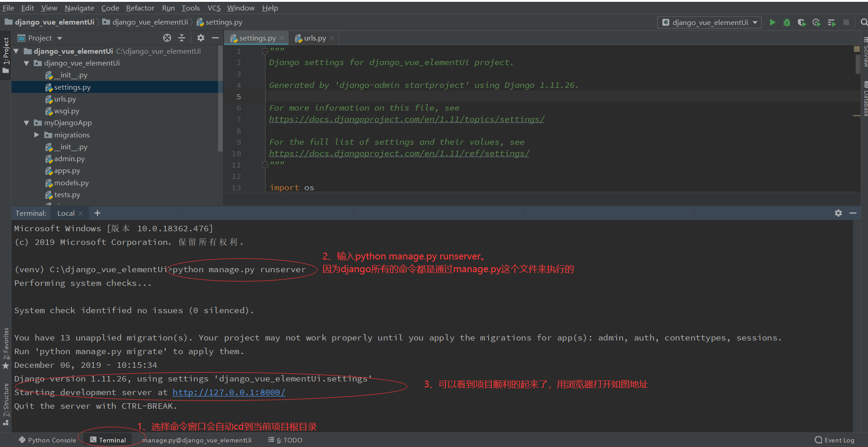Add a new terminal session tab

click(x=97, y=213)
